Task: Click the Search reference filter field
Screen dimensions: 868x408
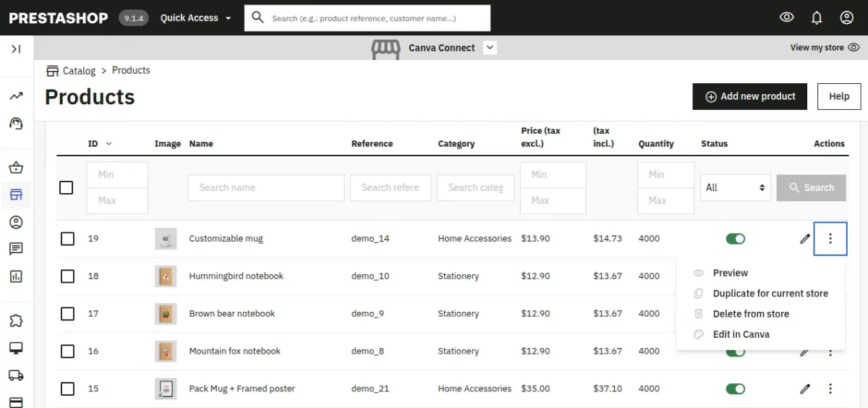Action: pos(391,187)
